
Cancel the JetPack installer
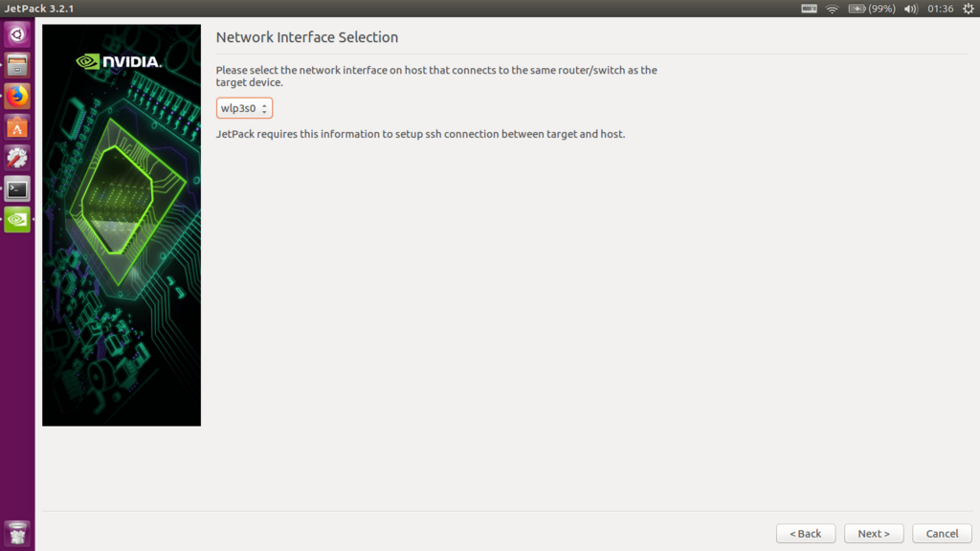(942, 534)
